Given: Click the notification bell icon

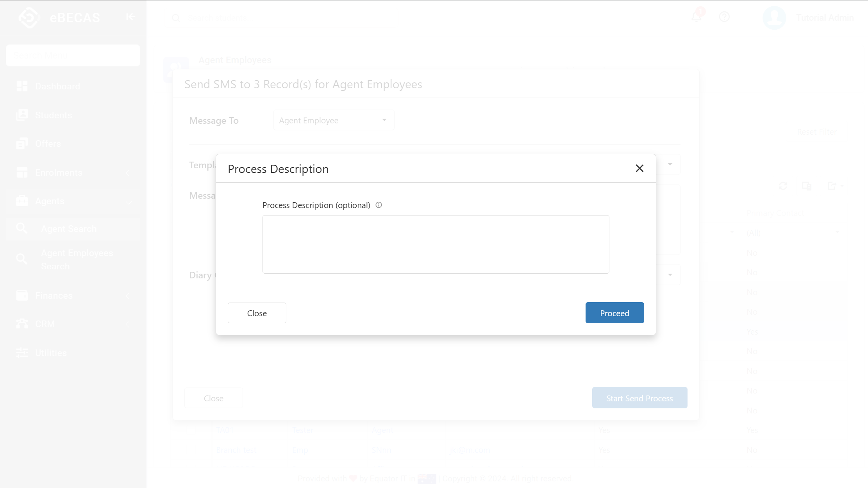Looking at the screenshot, I should pyautogui.click(x=696, y=17).
